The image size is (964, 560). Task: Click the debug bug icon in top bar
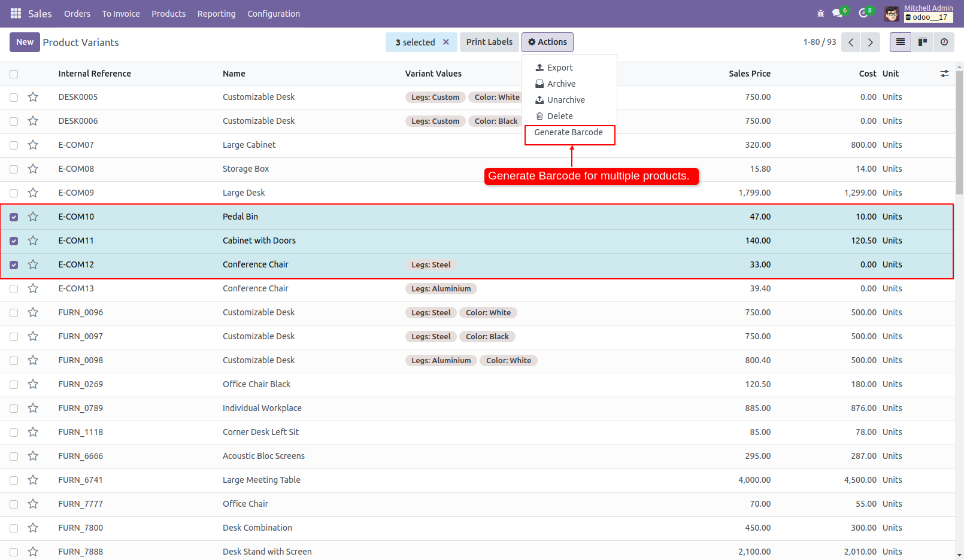(820, 13)
